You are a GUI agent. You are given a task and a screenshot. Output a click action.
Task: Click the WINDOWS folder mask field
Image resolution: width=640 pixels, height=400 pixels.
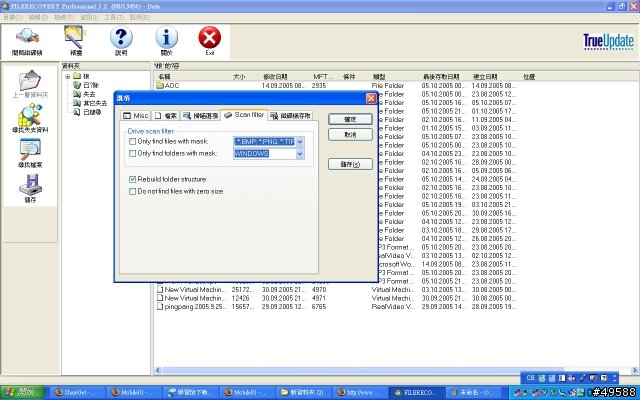(264, 154)
